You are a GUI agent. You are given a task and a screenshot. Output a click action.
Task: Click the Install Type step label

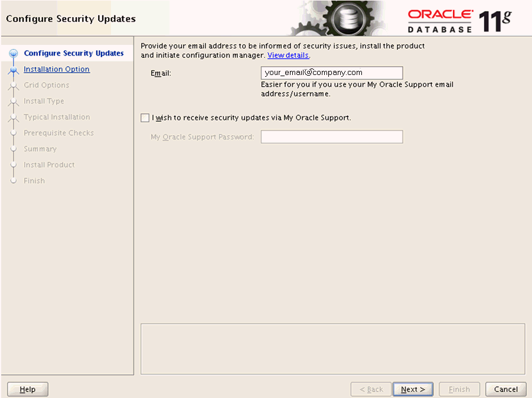(44, 101)
